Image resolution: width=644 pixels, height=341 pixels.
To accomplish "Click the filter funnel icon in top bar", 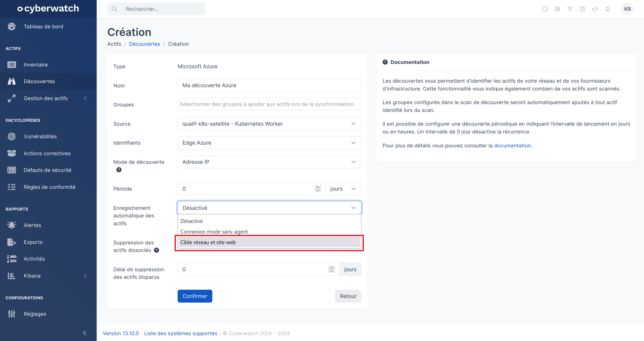I will point(570,9).
